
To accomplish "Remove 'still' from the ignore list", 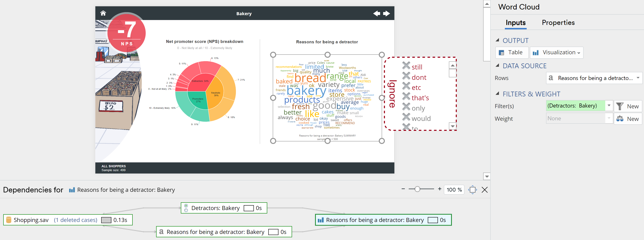I will 406,65.
